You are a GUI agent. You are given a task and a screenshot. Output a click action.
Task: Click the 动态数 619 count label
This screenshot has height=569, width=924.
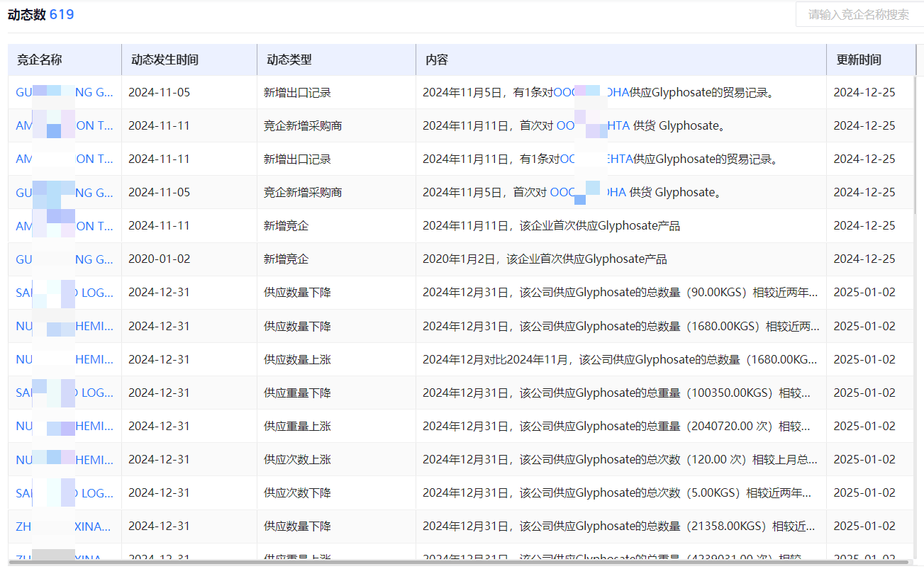(x=40, y=14)
